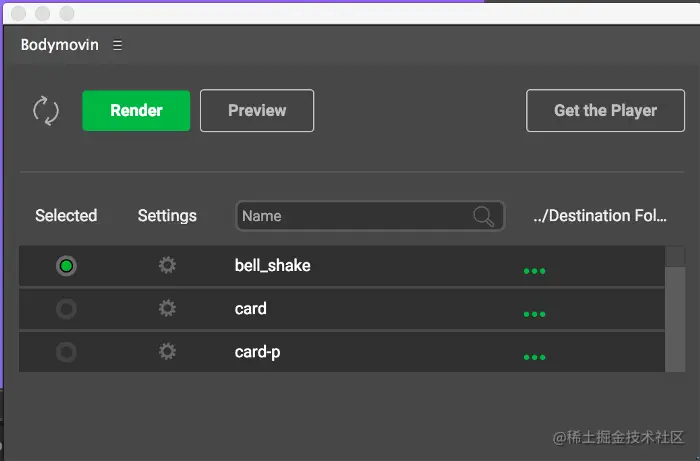Choose destination folder dots for card

tap(534, 314)
